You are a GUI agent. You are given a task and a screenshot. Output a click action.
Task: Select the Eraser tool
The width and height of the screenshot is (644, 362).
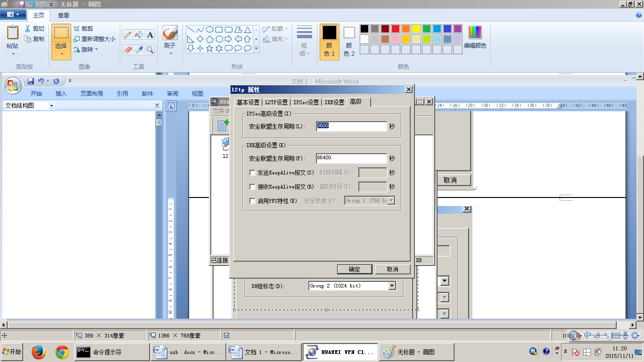(x=128, y=49)
